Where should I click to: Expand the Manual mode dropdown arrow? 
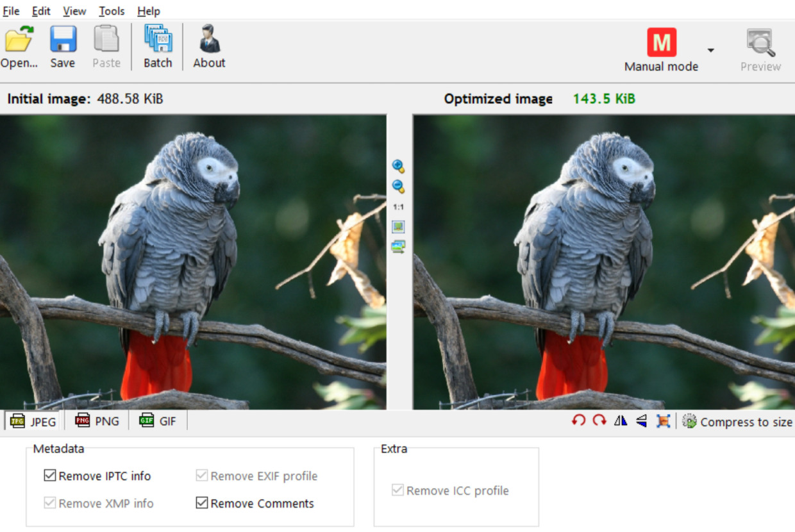710,51
